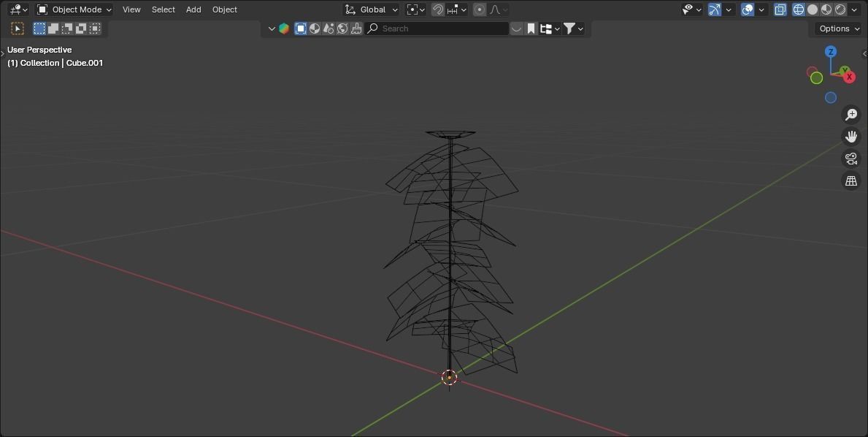Toggle X-ray mode
This screenshot has width=868, height=437.
tap(780, 9)
